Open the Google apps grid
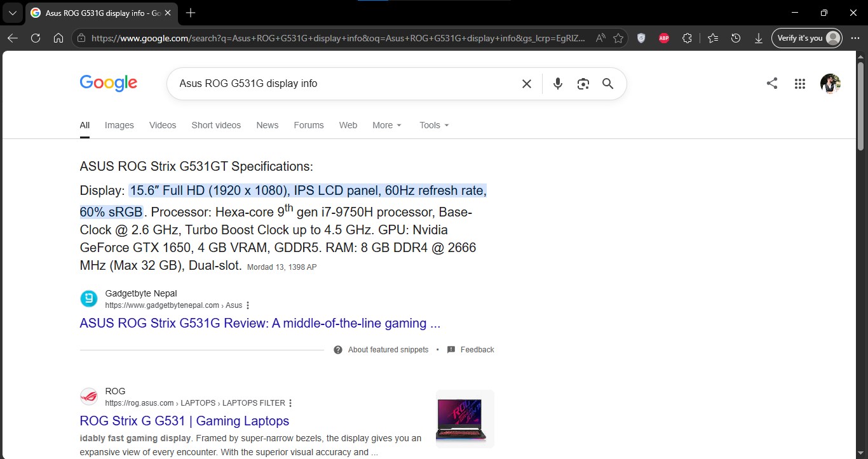Image resolution: width=868 pixels, height=459 pixels. coord(800,83)
